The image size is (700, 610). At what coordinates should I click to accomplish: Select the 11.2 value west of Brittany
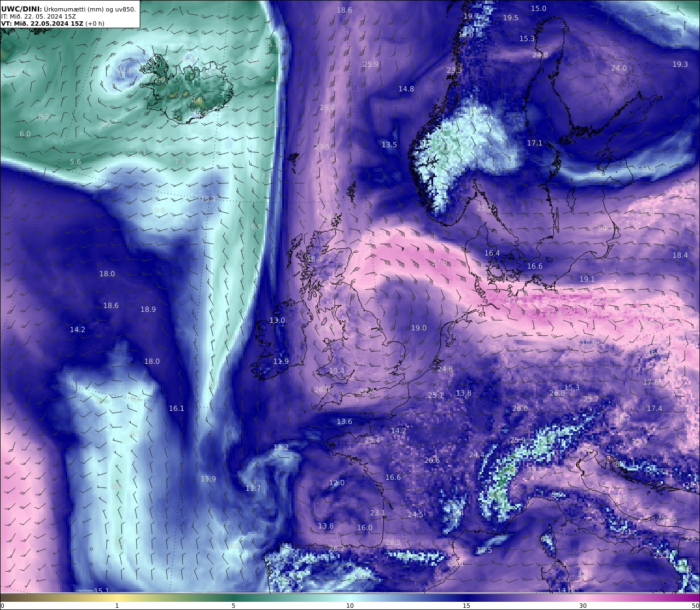pos(281,447)
